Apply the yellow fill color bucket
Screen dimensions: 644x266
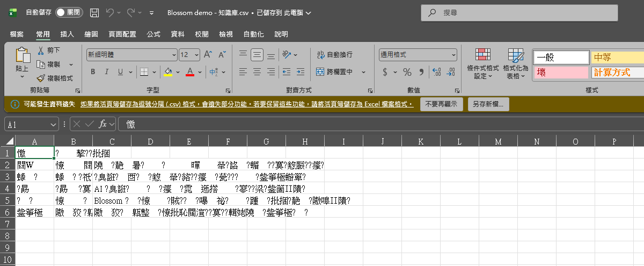tap(168, 72)
